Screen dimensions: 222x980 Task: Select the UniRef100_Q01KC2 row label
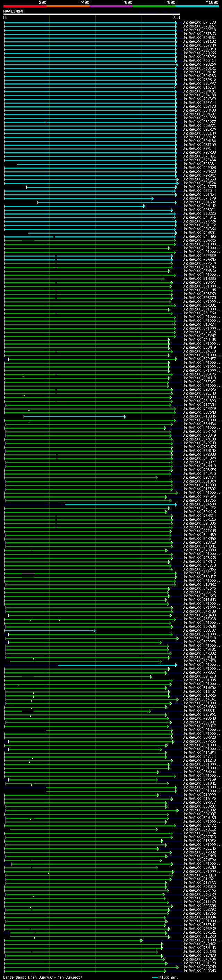[199, 225]
